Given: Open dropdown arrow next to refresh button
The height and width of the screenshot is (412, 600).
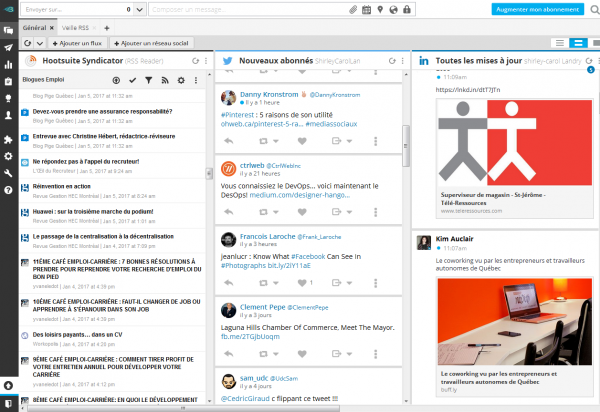Looking at the screenshot, I should point(40,43).
